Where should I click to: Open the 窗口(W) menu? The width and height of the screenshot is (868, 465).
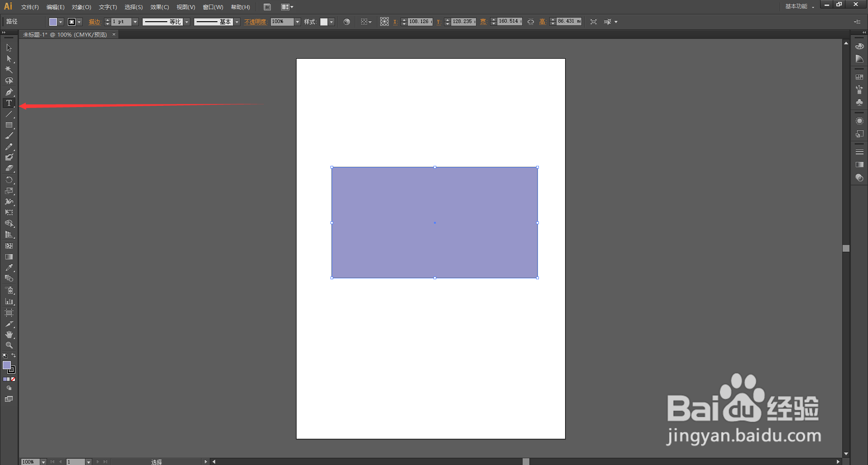pyautogui.click(x=213, y=7)
